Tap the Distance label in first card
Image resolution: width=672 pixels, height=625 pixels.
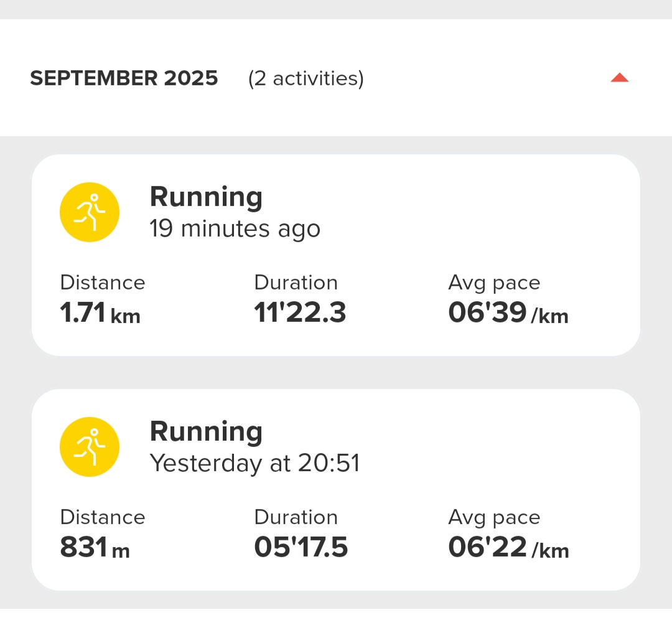[x=103, y=283]
